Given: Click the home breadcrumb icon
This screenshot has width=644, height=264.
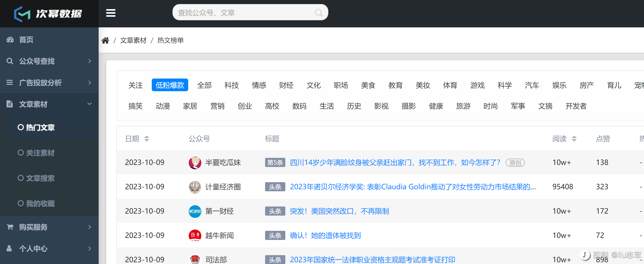Looking at the screenshot, I should [x=105, y=41].
